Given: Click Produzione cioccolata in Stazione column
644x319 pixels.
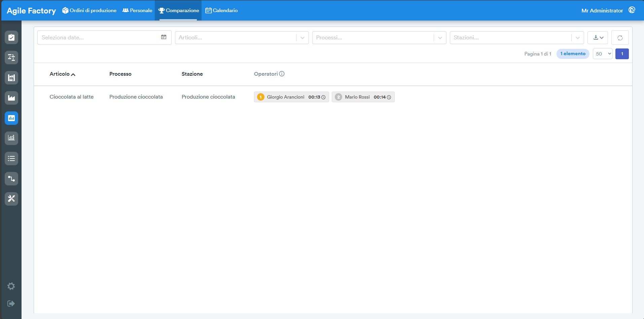Looking at the screenshot, I should [x=208, y=97].
